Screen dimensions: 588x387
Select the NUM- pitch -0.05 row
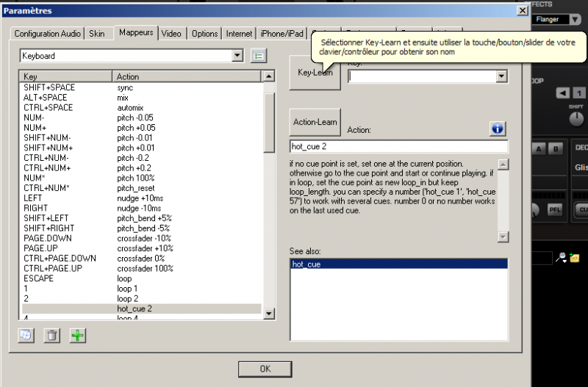tap(141, 117)
